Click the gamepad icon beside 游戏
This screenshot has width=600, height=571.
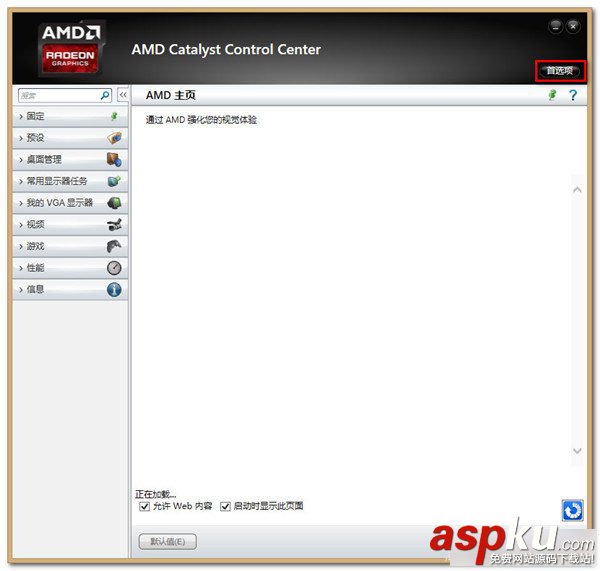[114, 246]
